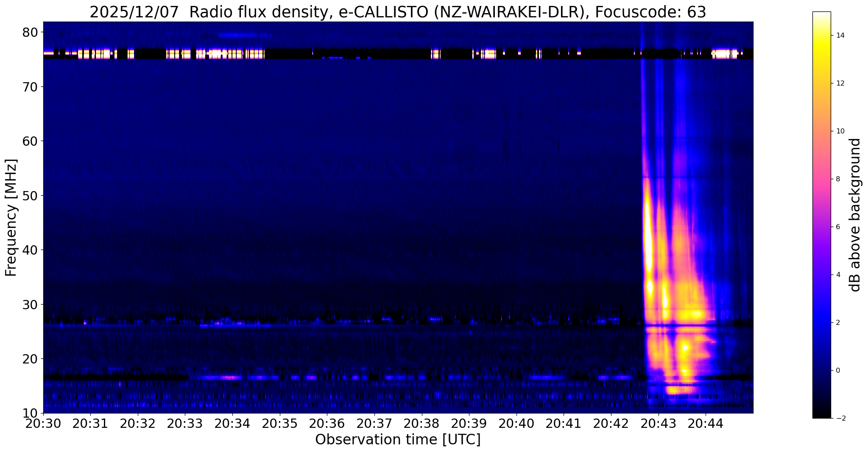Viewport: 868px width, 452px height.
Task: Click the 20:42 time tick label
Action: [611, 424]
